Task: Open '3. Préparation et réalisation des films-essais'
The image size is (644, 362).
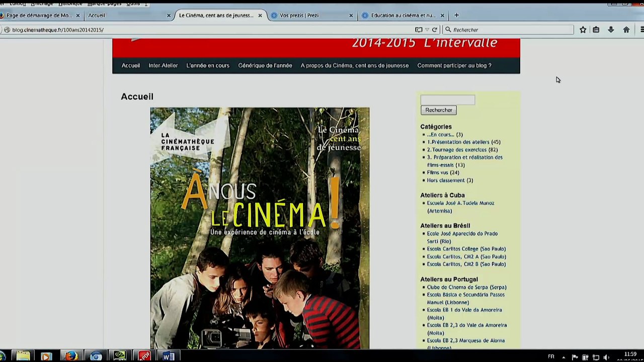Action: [464, 161]
